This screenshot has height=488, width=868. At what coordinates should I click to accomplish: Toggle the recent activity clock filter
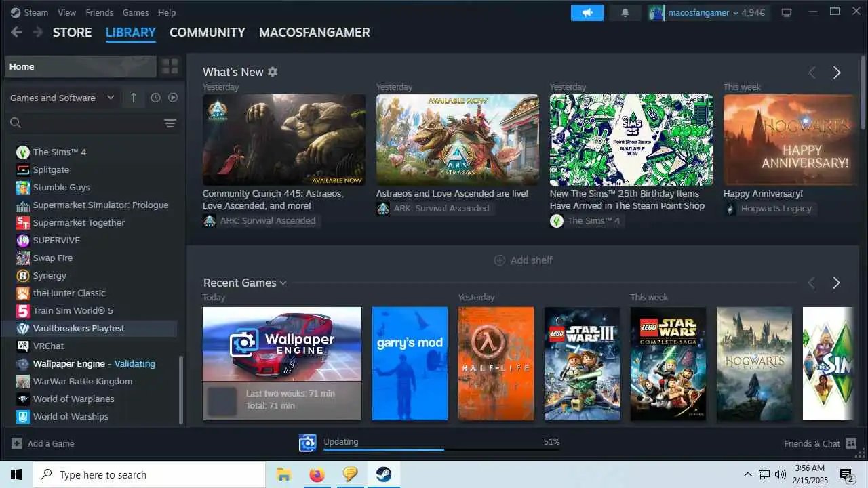[155, 98]
